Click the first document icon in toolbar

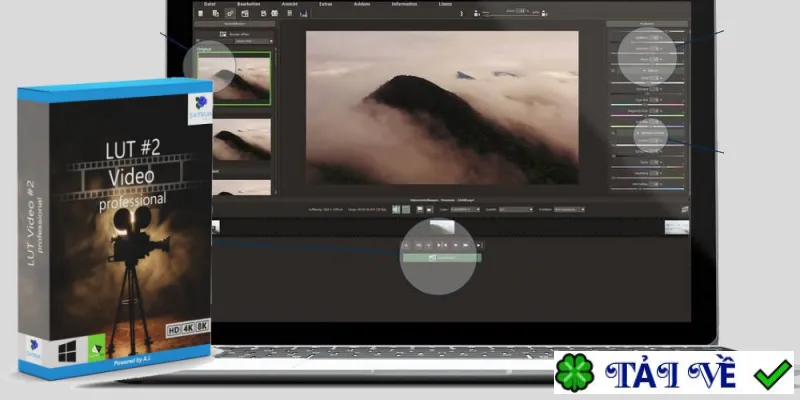201,13
